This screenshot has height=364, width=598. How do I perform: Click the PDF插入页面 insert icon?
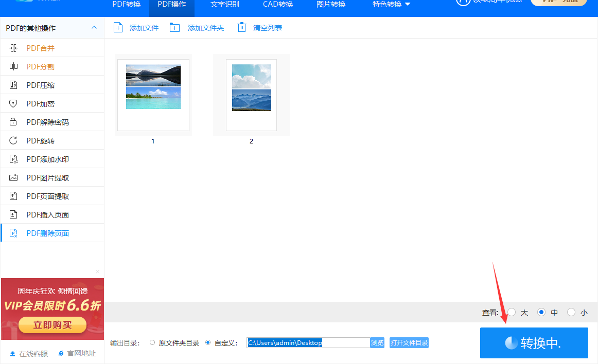point(13,214)
